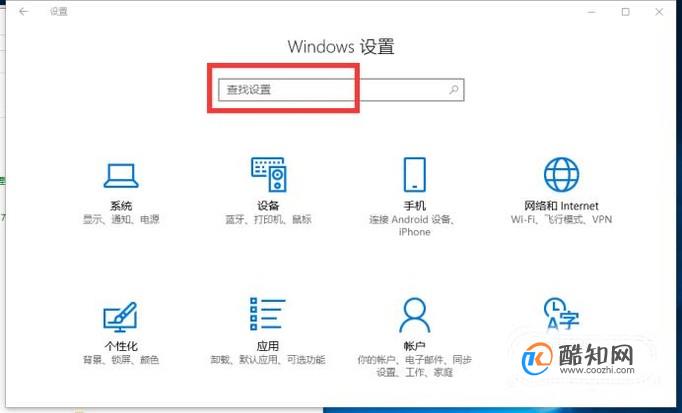Select the 系统 category label

(x=121, y=206)
